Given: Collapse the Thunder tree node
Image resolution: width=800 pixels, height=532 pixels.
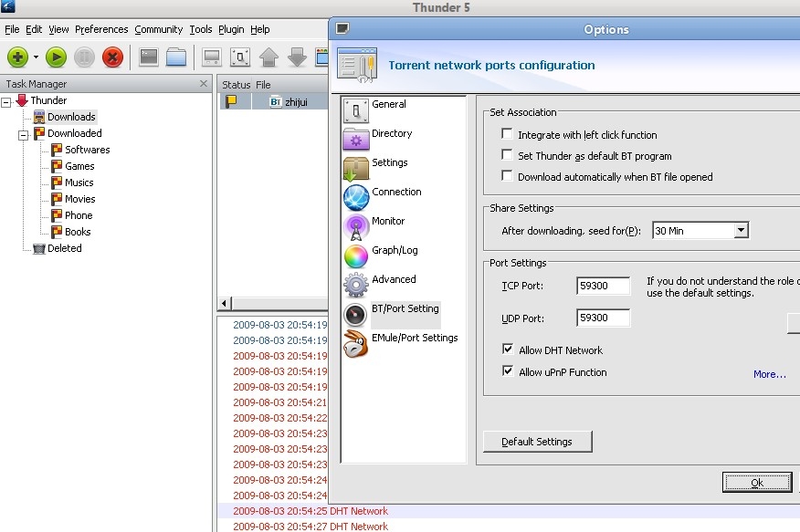Looking at the screenshot, I should pos(6,102).
